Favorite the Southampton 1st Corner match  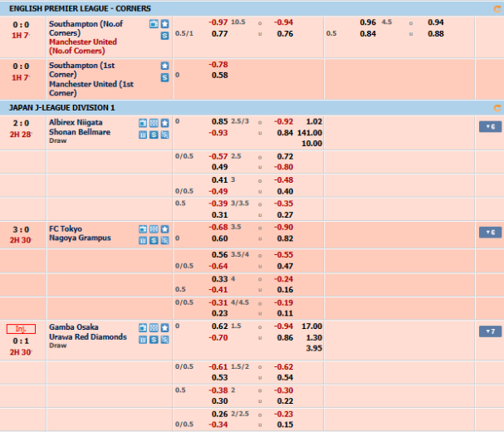coord(165,66)
